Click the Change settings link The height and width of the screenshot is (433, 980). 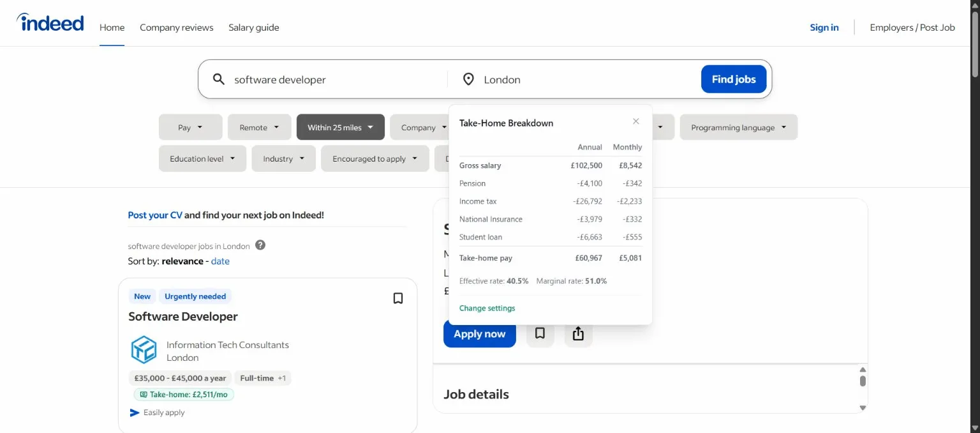(487, 308)
